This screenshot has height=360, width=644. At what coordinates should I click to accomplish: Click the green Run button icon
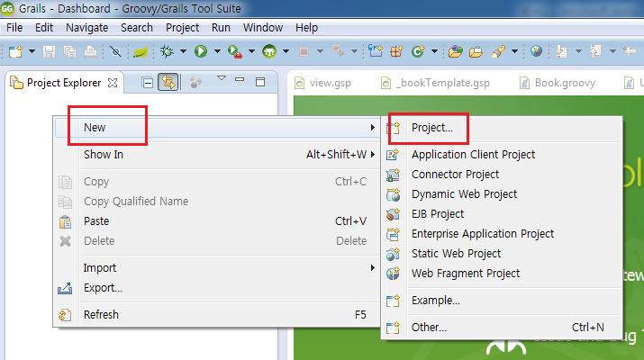[x=201, y=51]
